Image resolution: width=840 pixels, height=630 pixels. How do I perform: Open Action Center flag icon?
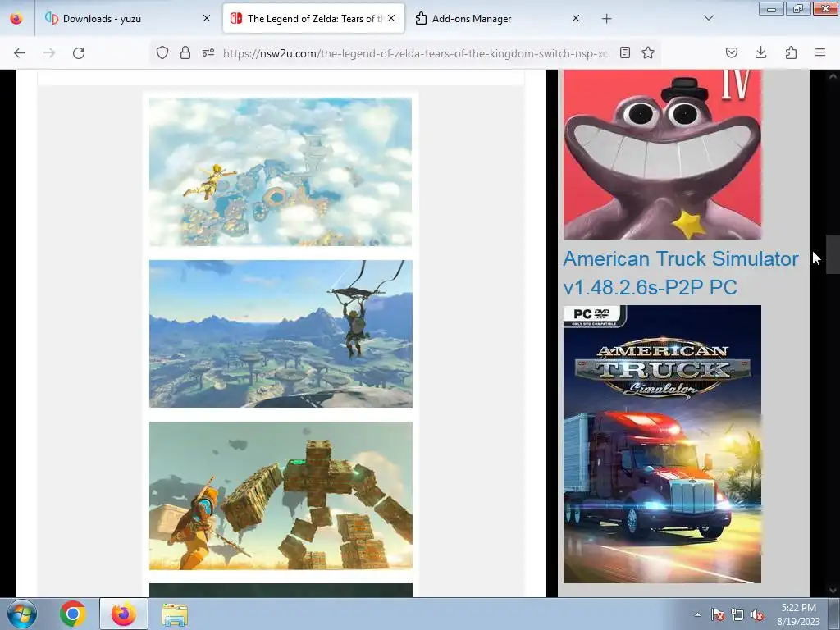click(717, 614)
